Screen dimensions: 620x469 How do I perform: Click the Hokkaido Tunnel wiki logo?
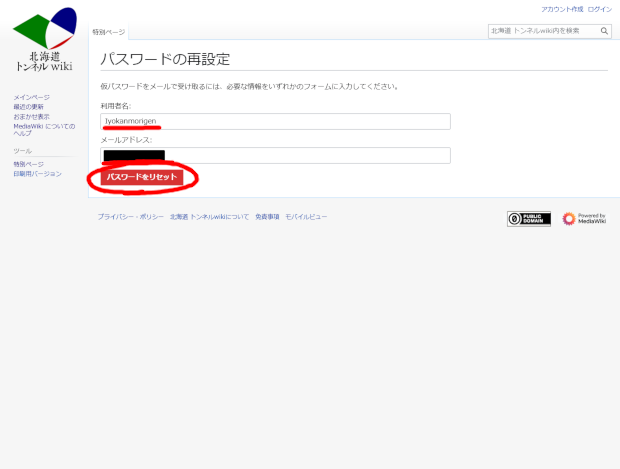click(x=44, y=40)
